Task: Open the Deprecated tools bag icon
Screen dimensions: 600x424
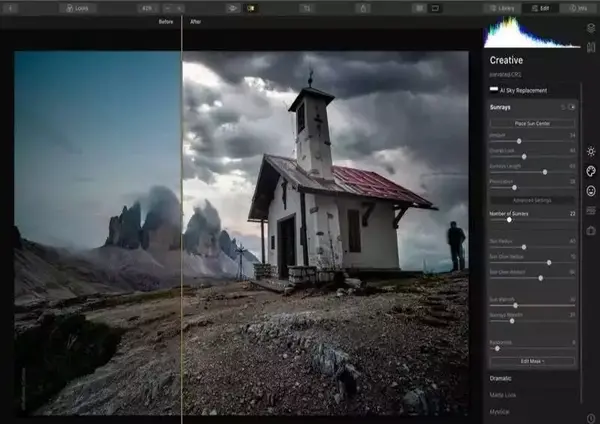Action: pos(591,230)
